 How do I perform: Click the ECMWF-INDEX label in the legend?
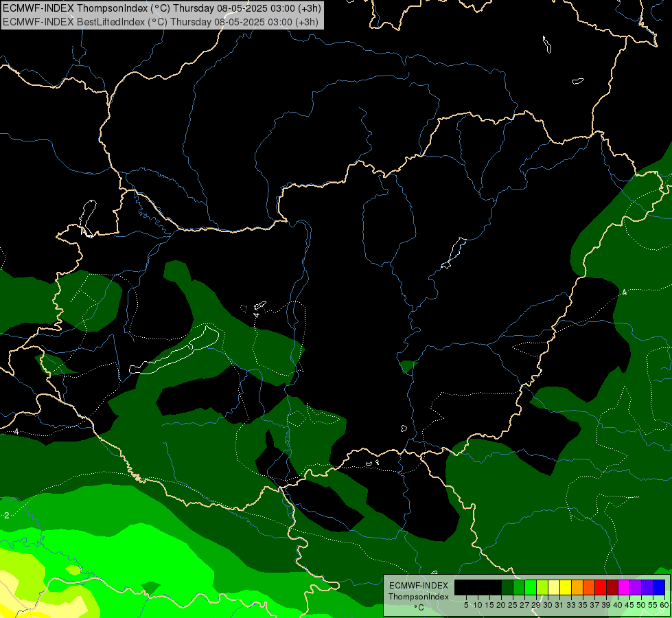pos(418,586)
